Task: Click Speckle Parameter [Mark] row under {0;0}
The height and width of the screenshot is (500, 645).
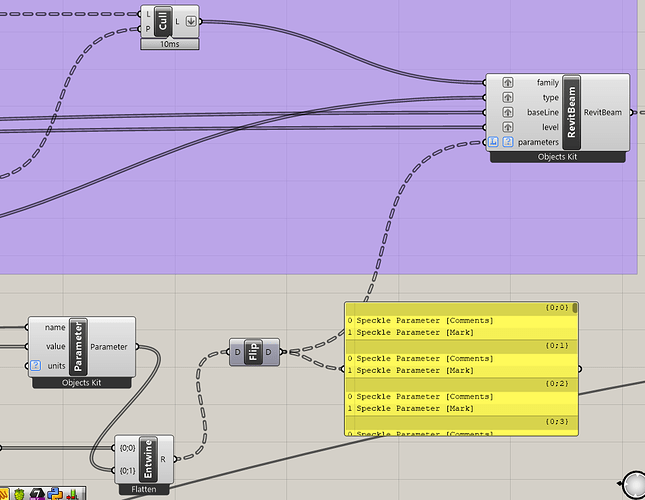Action: pos(459,332)
